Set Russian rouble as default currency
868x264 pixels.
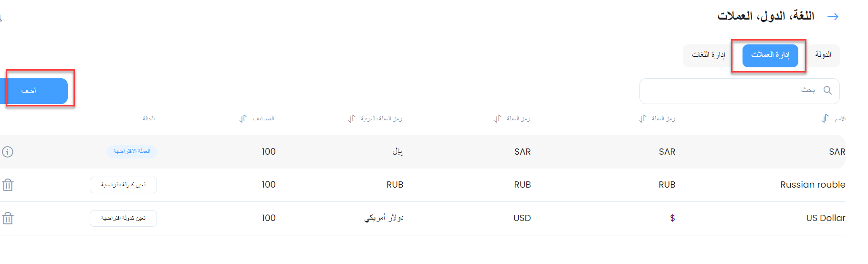click(123, 185)
